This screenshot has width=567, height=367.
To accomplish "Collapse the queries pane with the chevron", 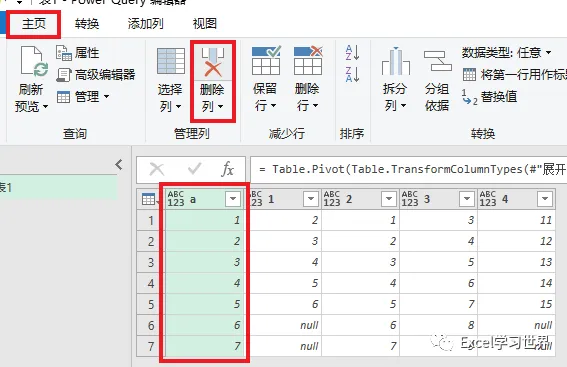I will tap(119, 165).
